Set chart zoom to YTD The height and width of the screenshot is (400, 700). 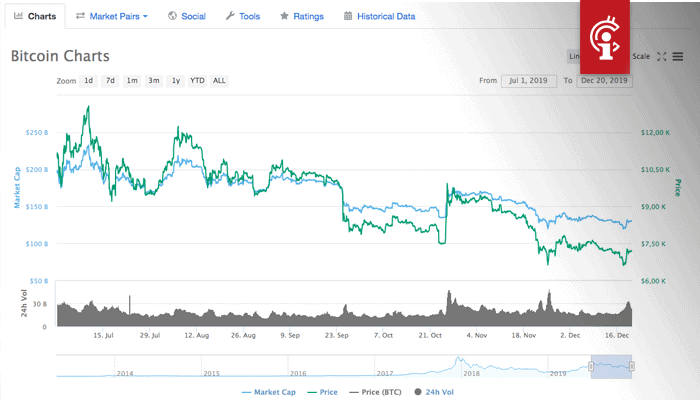click(x=197, y=81)
